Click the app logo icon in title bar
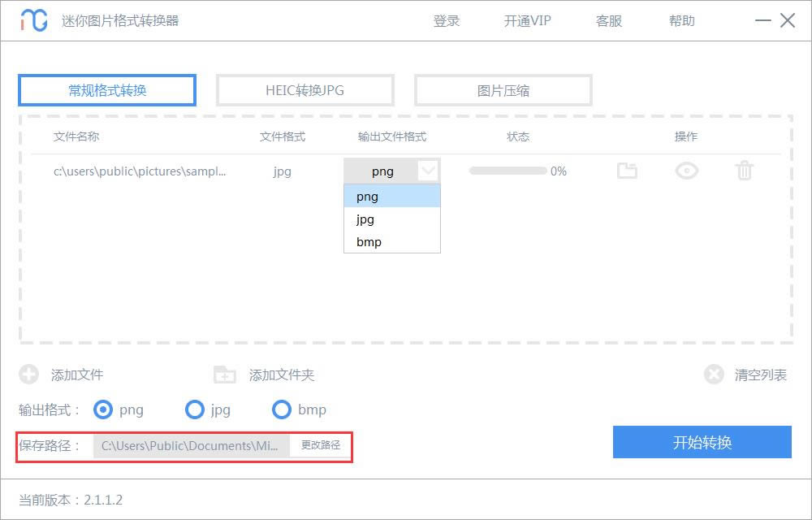The image size is (812, 520). click(34, 20)
